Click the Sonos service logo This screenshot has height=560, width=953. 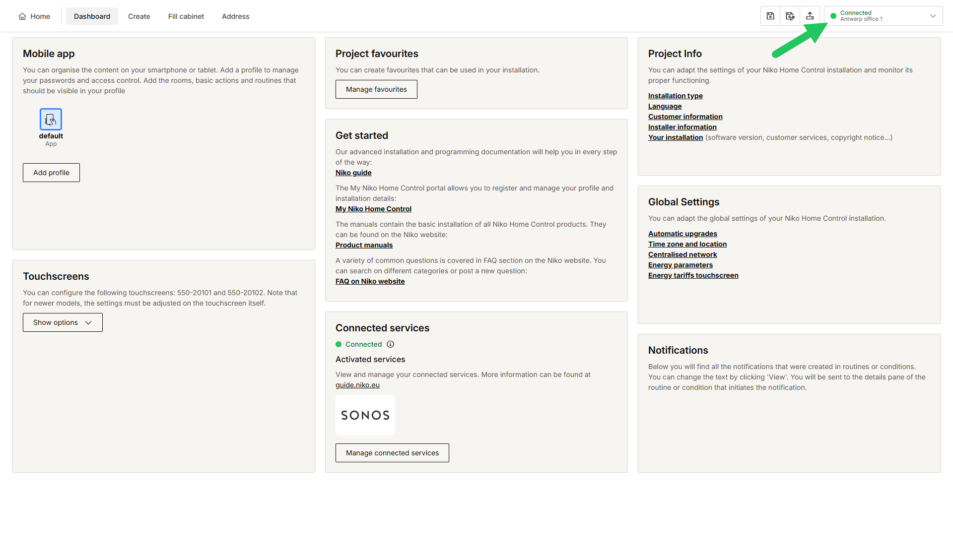coord(365,415)
